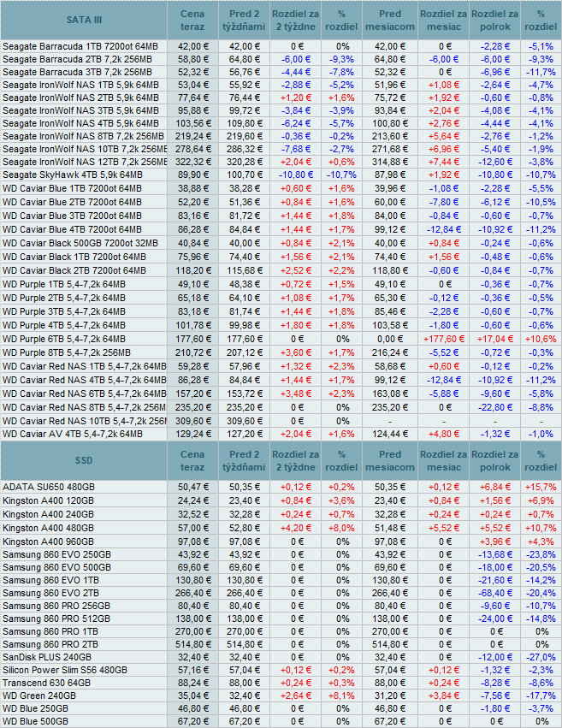The width and height of the screenshot is (562, 728).
Task: Select the ADATA SU650 480GB row name
Action: 49,487
